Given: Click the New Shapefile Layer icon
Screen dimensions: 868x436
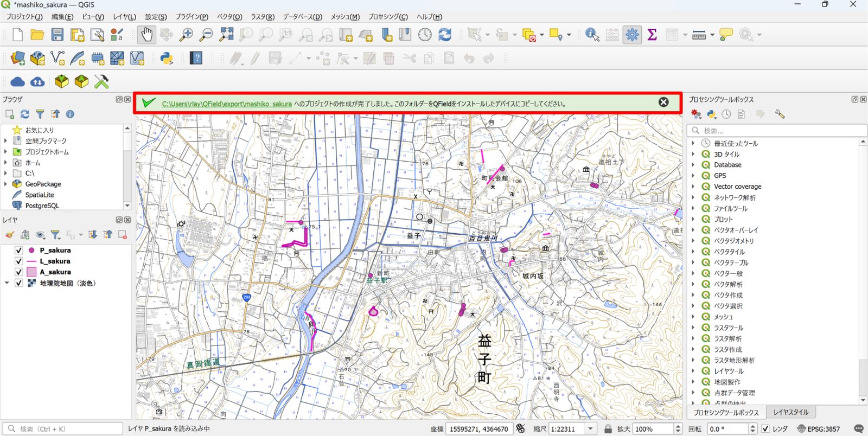Looking at the screenshot, I should coord(57,58).
